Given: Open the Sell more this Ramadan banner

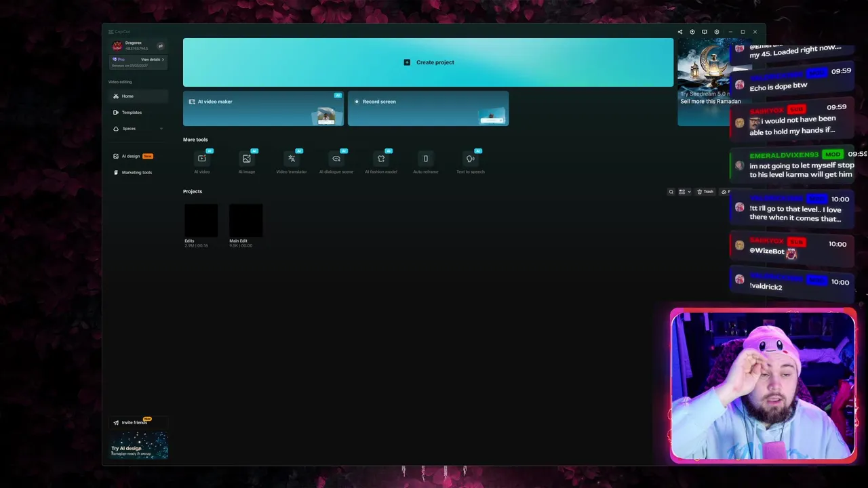Looking at the screenshot, I should pos(704,82).
